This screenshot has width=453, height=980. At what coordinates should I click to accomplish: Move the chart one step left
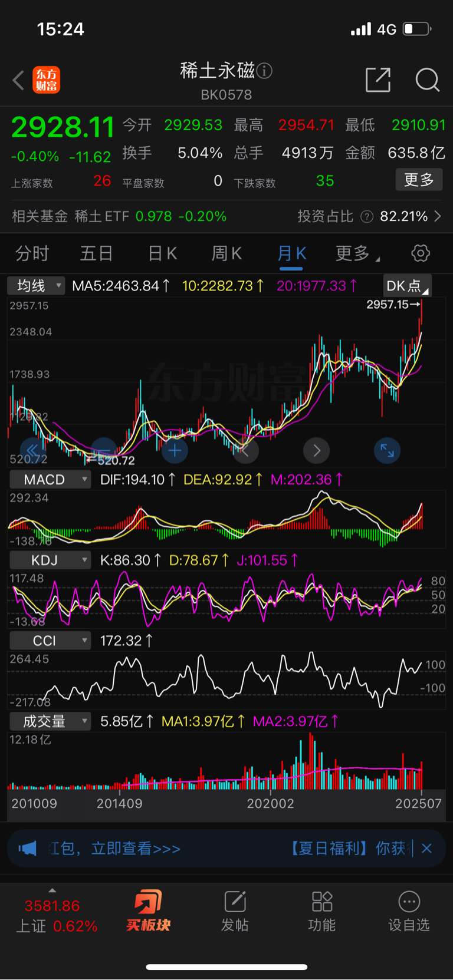(x=245, y=451)
